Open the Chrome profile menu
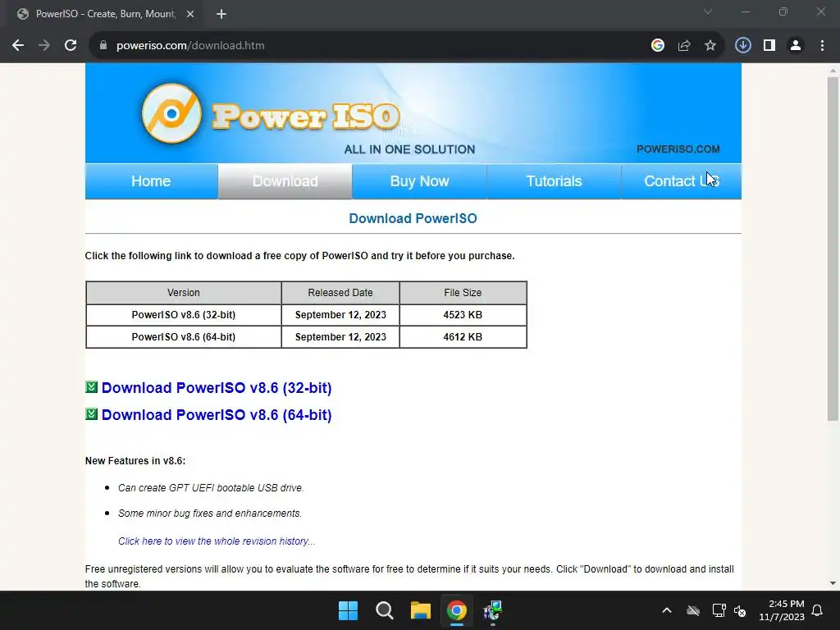 pyautogui.click(x=796, y=46)
